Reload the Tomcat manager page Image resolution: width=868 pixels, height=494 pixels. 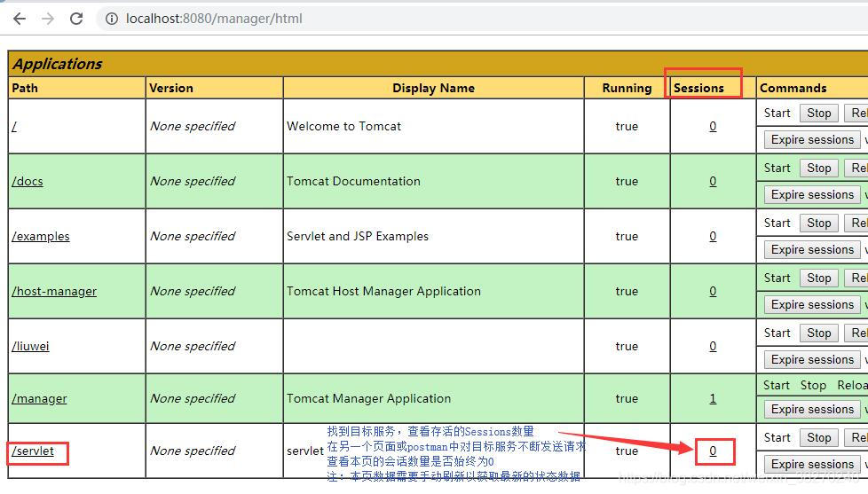(76, 19)
